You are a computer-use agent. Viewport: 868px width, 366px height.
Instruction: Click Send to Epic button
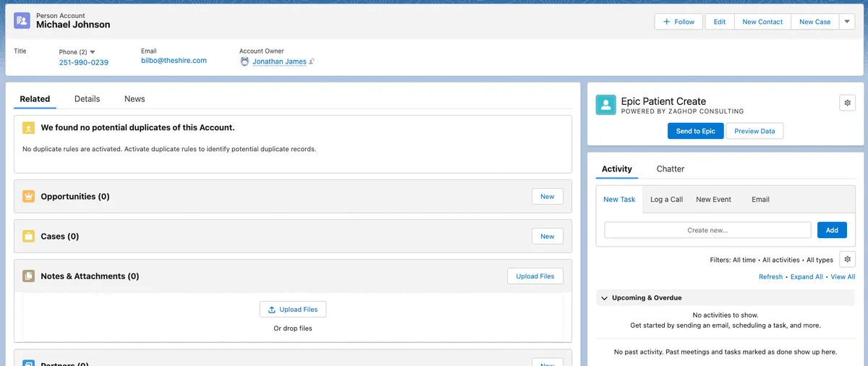pyautogui.click(x=695, y=131)
